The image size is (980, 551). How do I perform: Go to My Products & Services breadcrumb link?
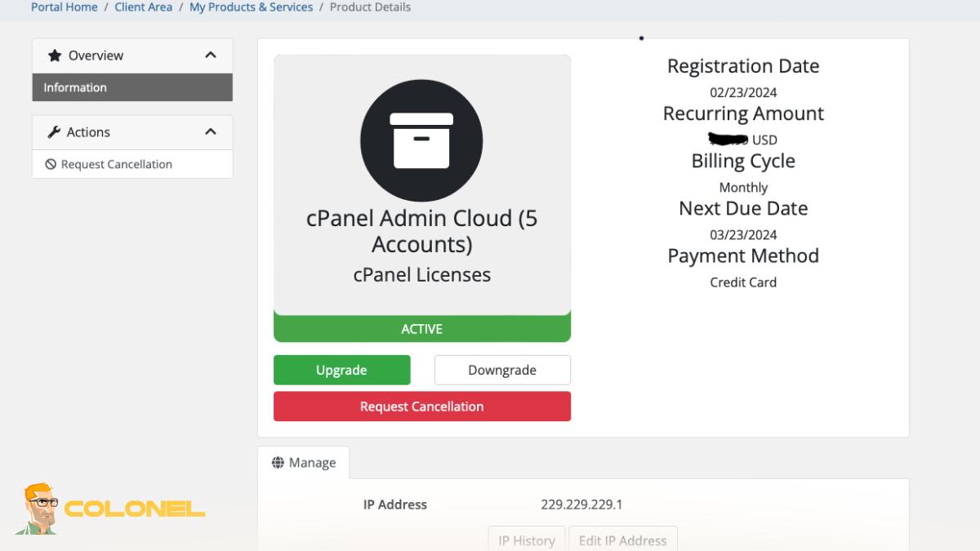tap(251, 7)
